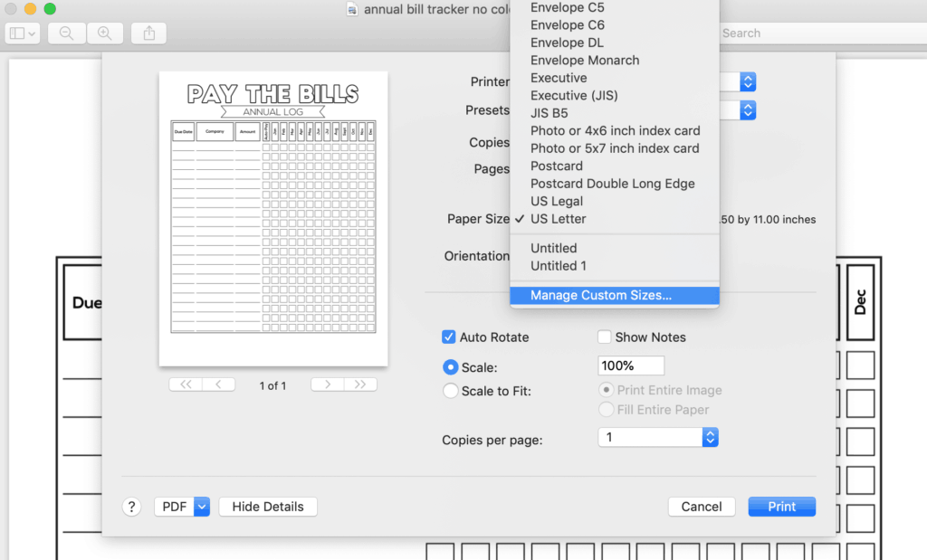Image resolution: width=927 pixels, height=560 pixels.
Task: Go to first preview page
Action: click(186, 384)
